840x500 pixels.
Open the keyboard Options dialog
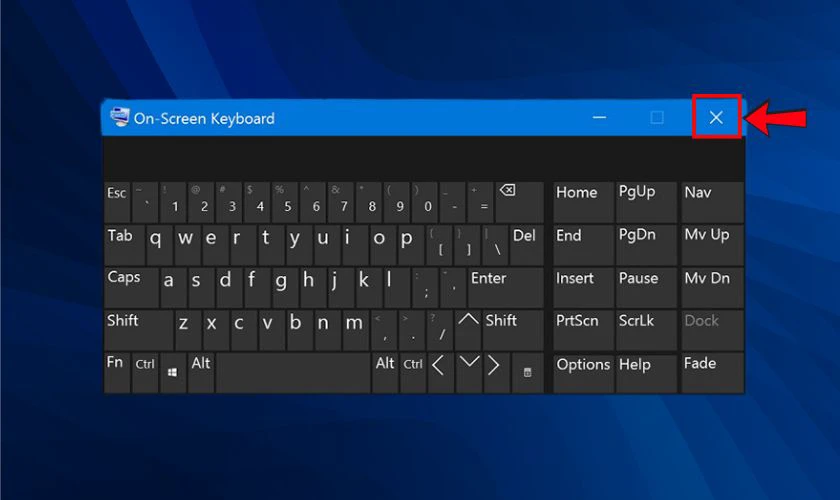tap(583, 372)
